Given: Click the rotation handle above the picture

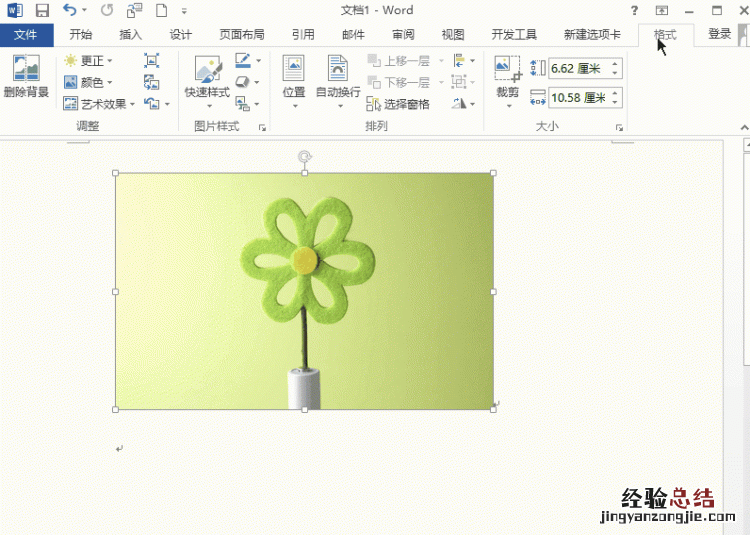Looking at the screenshot, I should 305,156.
